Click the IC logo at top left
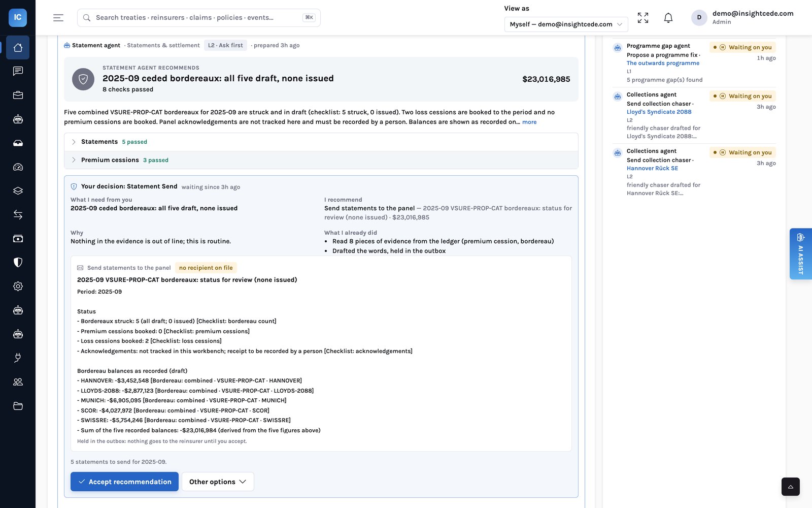 pos(18,17)
